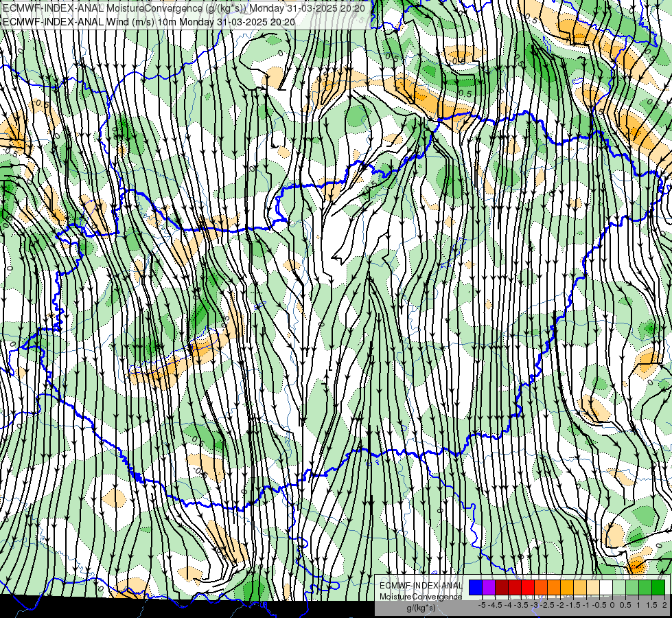Click the MoistureConvergence title line at top

[184, 8]
